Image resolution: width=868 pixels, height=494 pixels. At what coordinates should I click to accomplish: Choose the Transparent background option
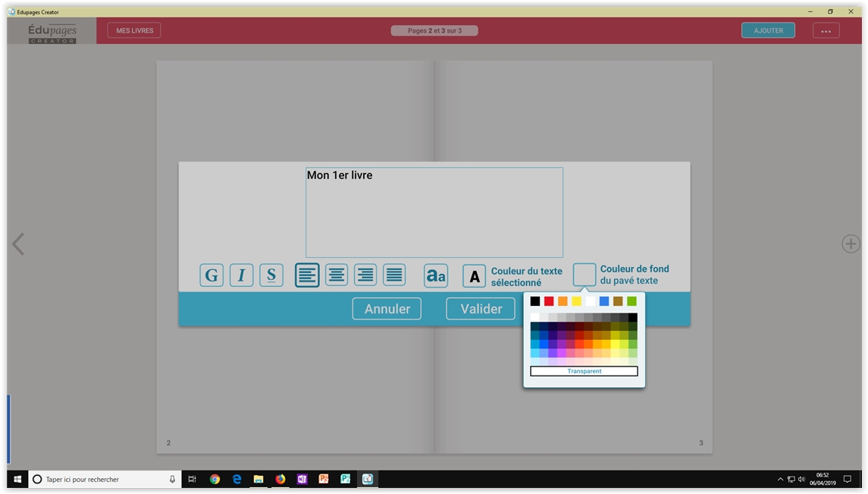pos(584,371)
